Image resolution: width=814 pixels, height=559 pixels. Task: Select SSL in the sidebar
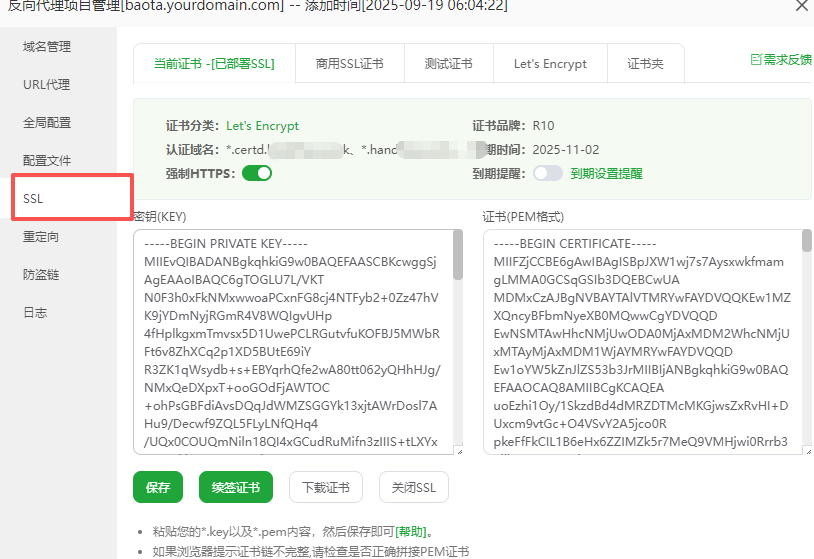pos(34,199)
